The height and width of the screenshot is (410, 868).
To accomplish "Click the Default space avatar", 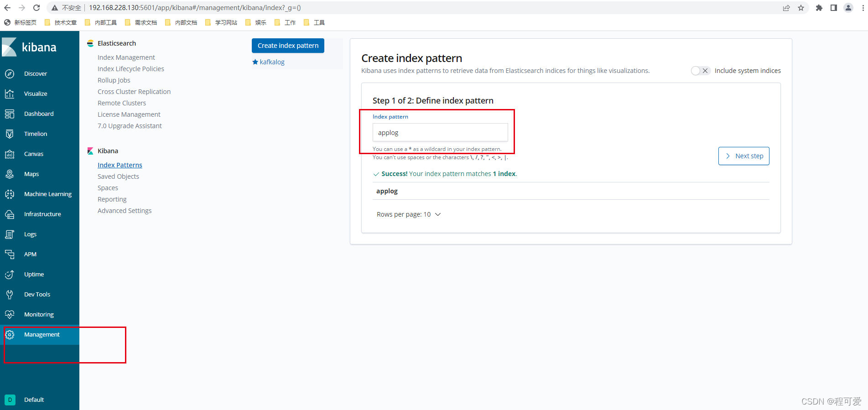I will click(x=10, y=400).
